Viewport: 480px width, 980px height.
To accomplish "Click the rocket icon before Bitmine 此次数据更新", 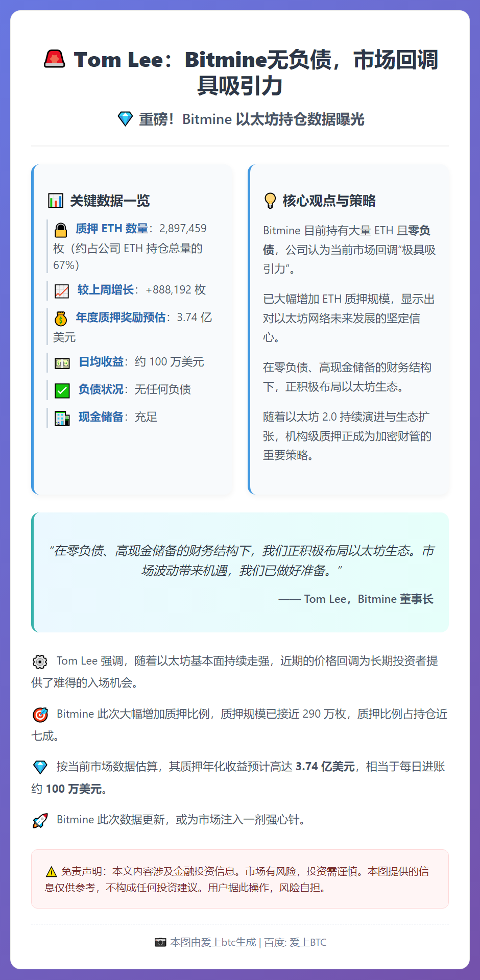I will (40, 821).
